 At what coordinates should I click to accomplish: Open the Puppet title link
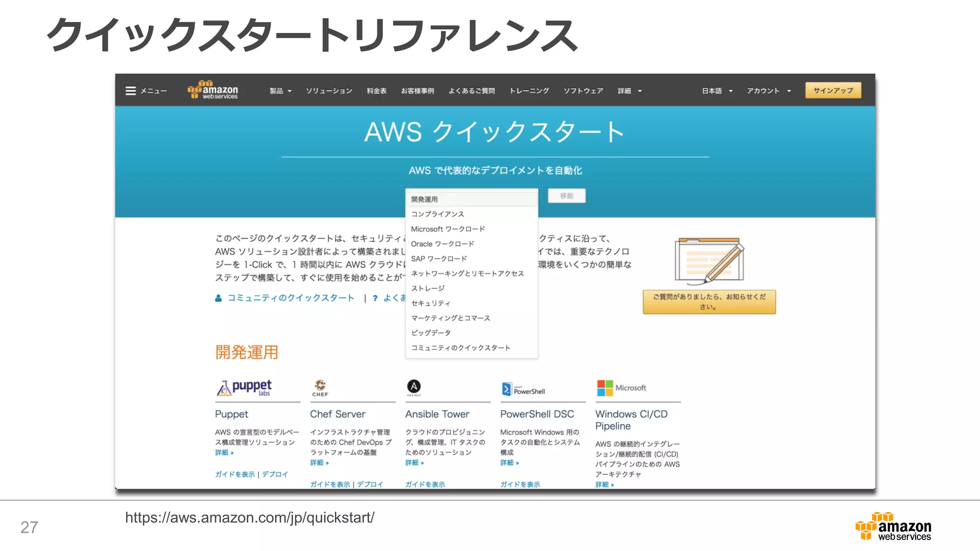pyautogui.click(x=232, y=414)
